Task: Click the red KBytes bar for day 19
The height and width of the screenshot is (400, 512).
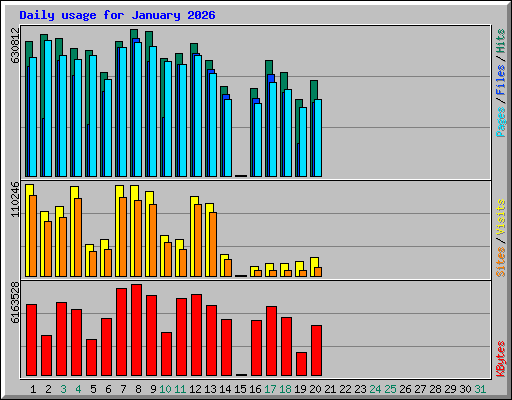Action: tap(301, 364)
